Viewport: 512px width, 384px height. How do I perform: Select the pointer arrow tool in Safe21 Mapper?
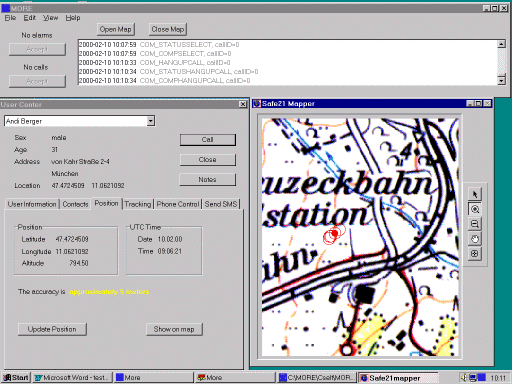(475, 194)
